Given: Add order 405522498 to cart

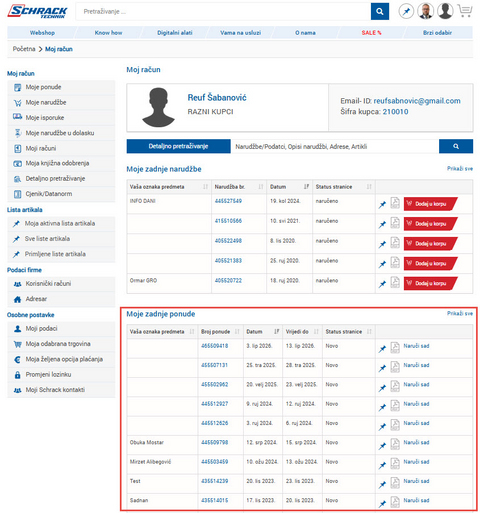Looking at the screenshot, I should (x=430, y=244).
